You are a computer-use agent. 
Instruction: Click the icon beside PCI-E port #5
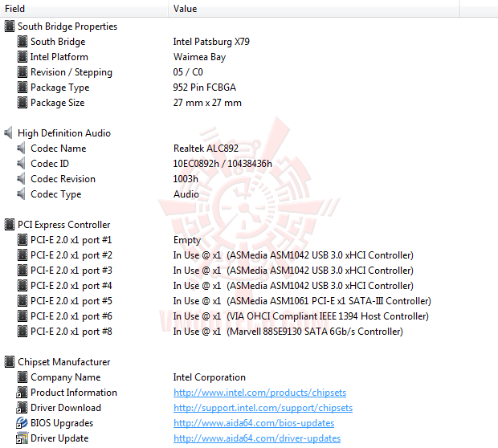22,301
